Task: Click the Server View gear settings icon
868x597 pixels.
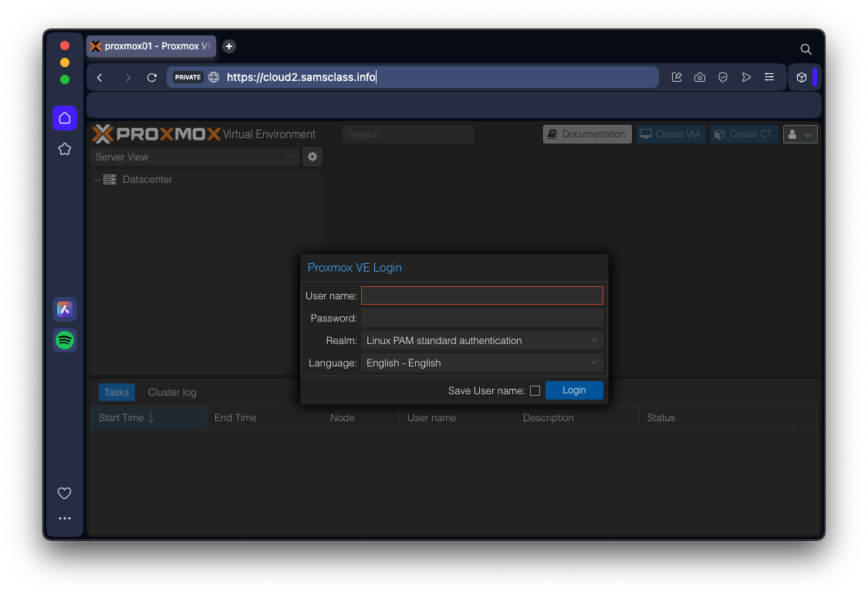Action: [x=312, y=157]
